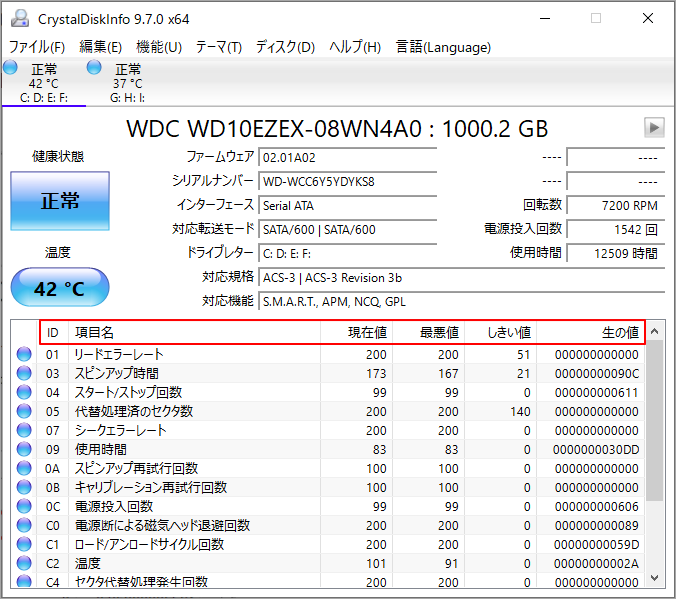
Task: Click raw value 0000000030DD
Action: pos(596,449)
